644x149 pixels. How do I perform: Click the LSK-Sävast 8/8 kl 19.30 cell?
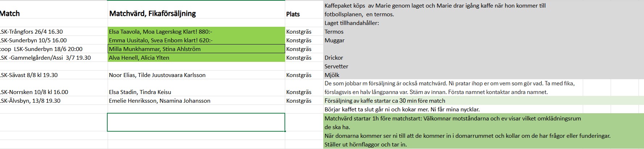pos(29,75)
